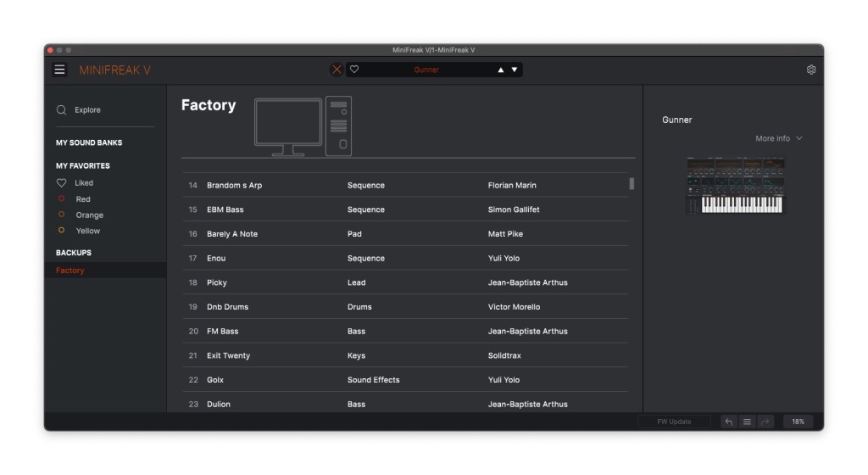868x475 pixels.
Task: Click the undo arrow icon
Action: (x=728, y=422)
